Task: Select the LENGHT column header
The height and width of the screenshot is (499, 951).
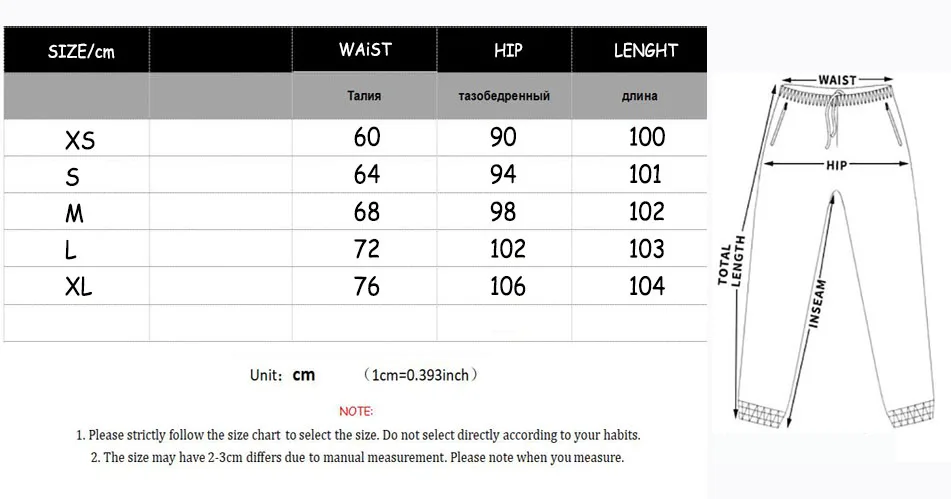Action: coord(645,50)
